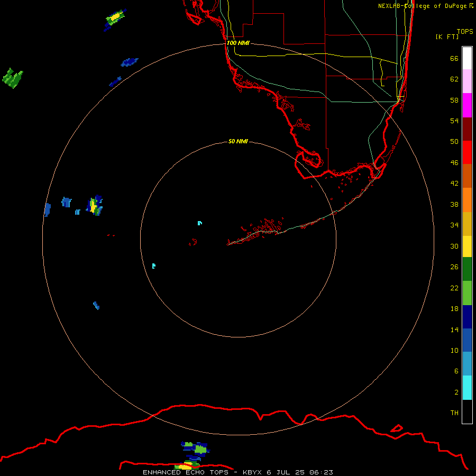The height and width of the screenshot is (476, 476).
Task: Click the "34" legend value
Action: pyautogui.click(x=454, y=225)
